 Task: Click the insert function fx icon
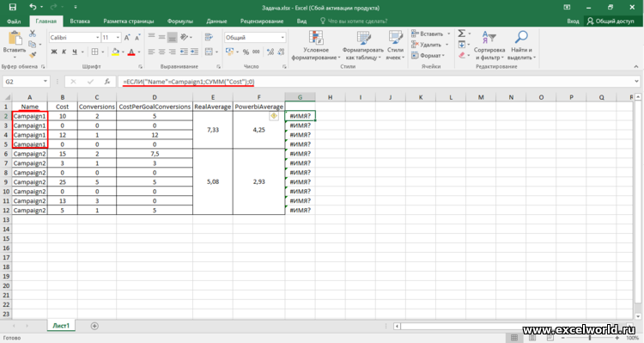coord(107,82)
